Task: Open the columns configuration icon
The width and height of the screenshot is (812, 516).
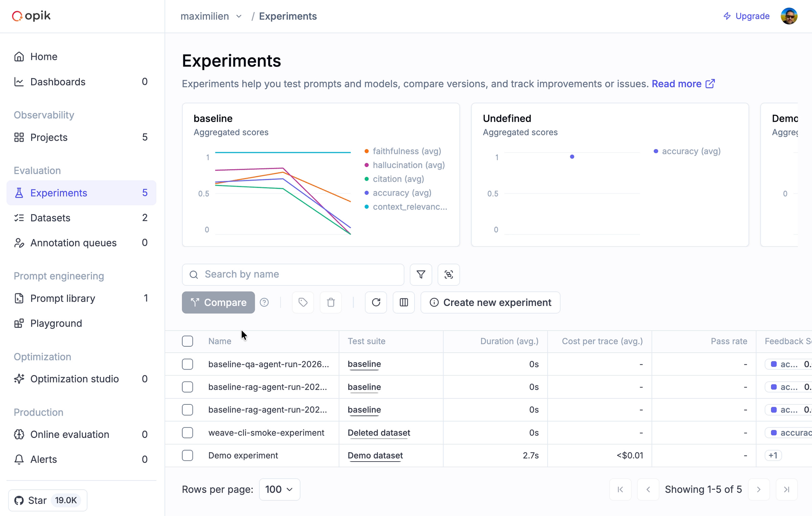Action: click(404, 302)
